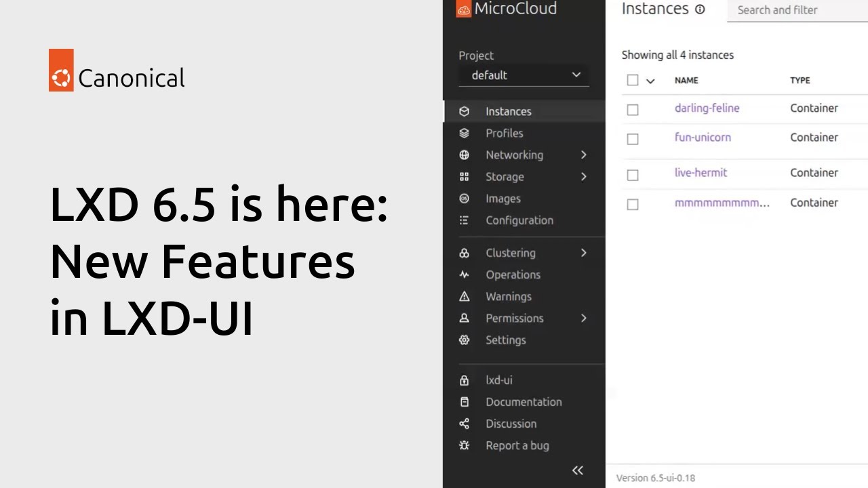Sort by the TYPE column header
The height and width of the screenshot is (488, 868).
click(800, 80)
